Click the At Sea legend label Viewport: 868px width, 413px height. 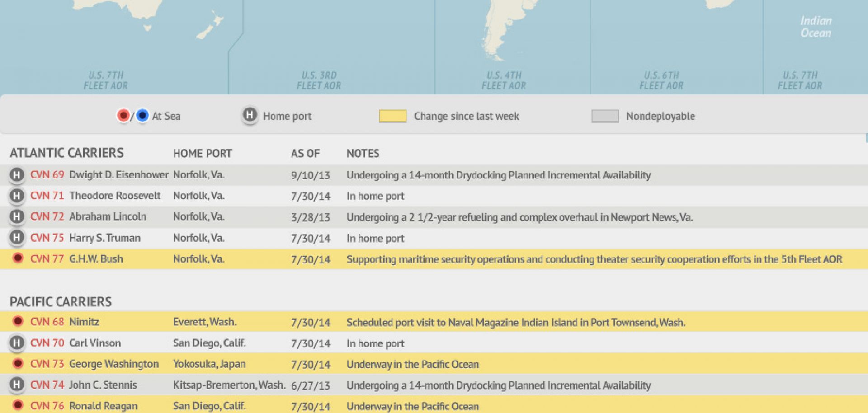(166, 116)
